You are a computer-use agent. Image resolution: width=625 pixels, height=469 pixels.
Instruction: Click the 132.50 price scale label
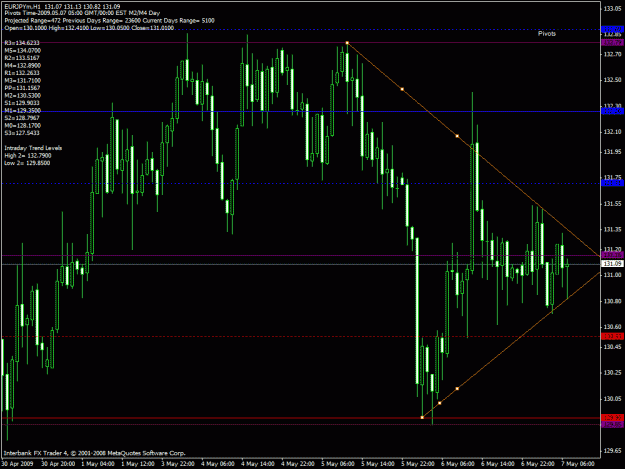[x=612, y=80]
